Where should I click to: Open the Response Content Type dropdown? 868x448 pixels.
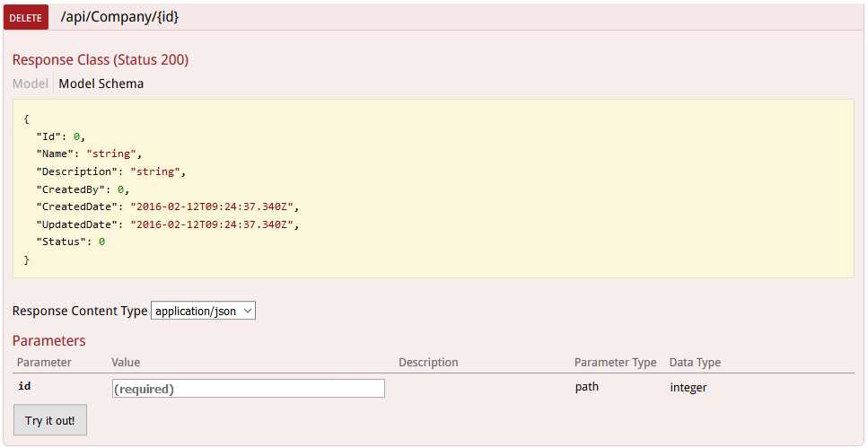203,311
